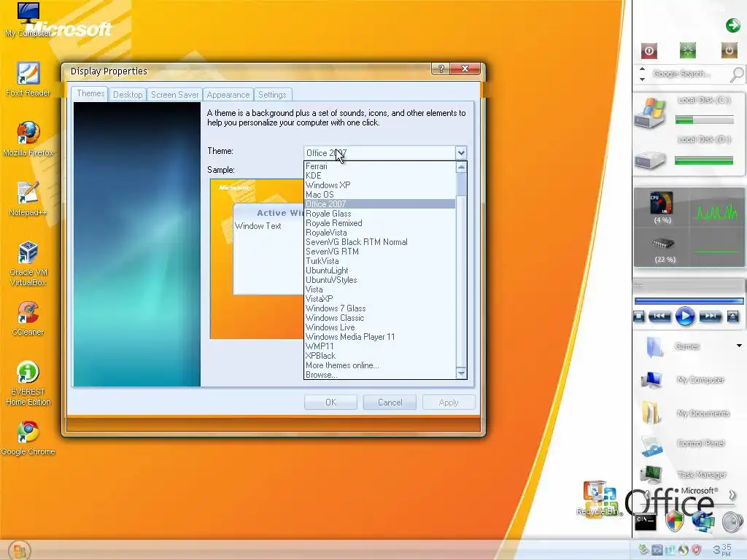
Task: Select the Office 2007 list entry
Action: point(379,204)
